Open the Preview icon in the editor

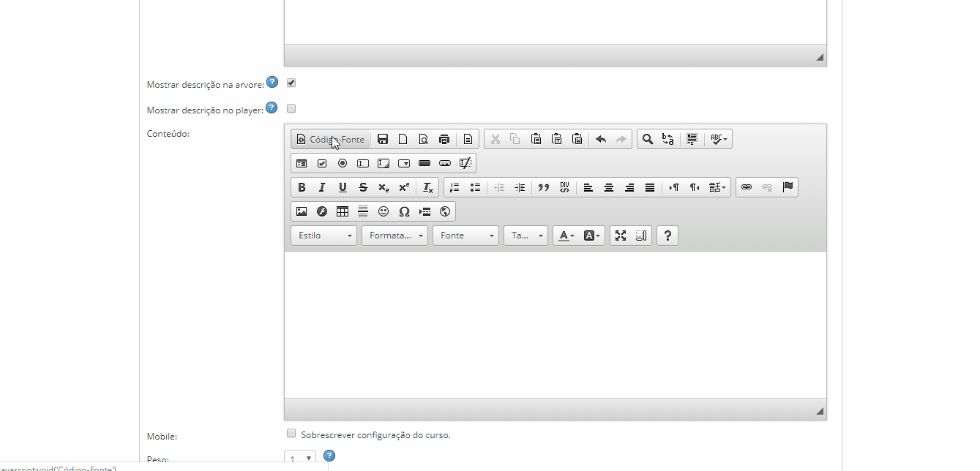click(x=424, y=139)
